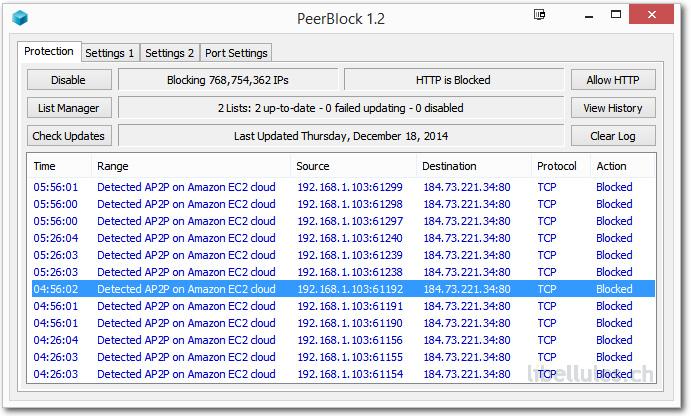
Task: Open the List Manager
Action: [x=69, y=108]
